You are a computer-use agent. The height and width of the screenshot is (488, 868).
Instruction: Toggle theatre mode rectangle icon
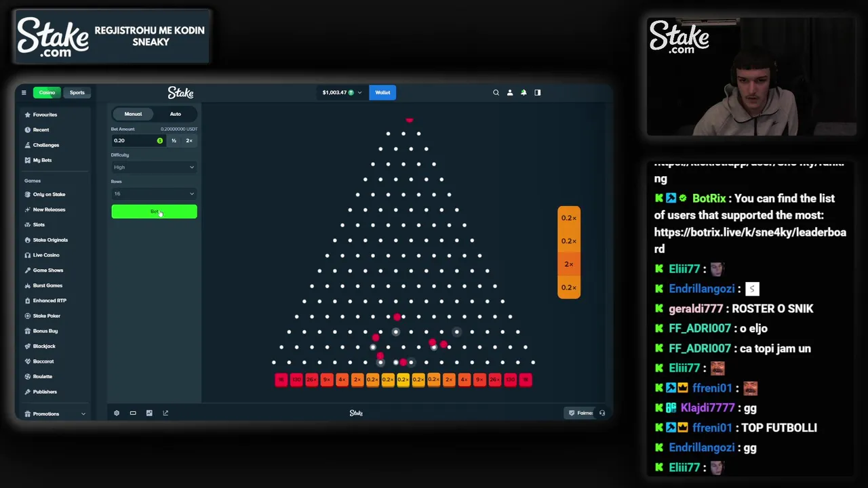[x=133, y=413]
